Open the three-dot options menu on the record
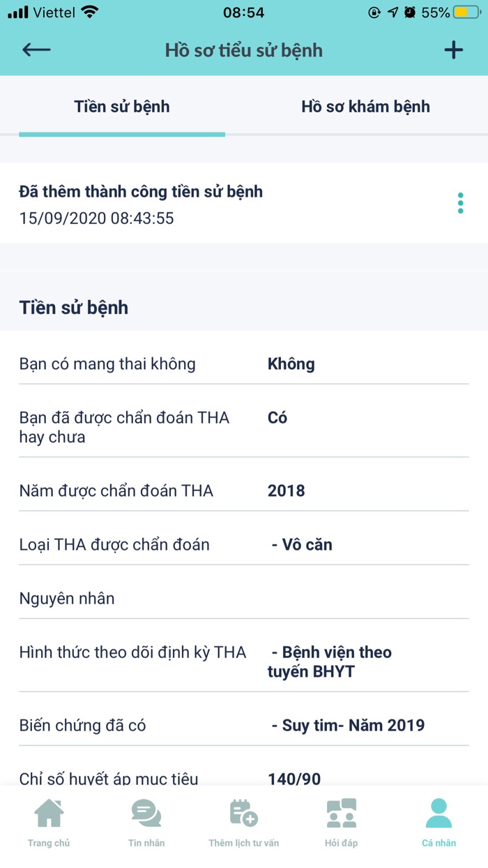The width and height of the screenshot is (488, 868). [460, 203]
